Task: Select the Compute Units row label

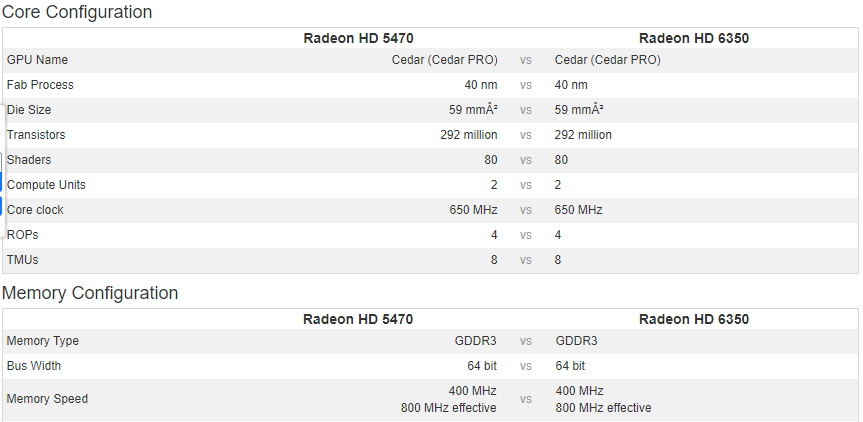Action: pyautogui.click(x=46, y=185)
